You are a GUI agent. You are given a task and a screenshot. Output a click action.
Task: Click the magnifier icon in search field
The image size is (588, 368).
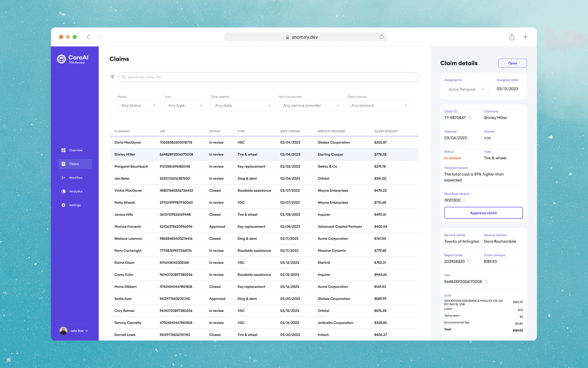point(124,77)
